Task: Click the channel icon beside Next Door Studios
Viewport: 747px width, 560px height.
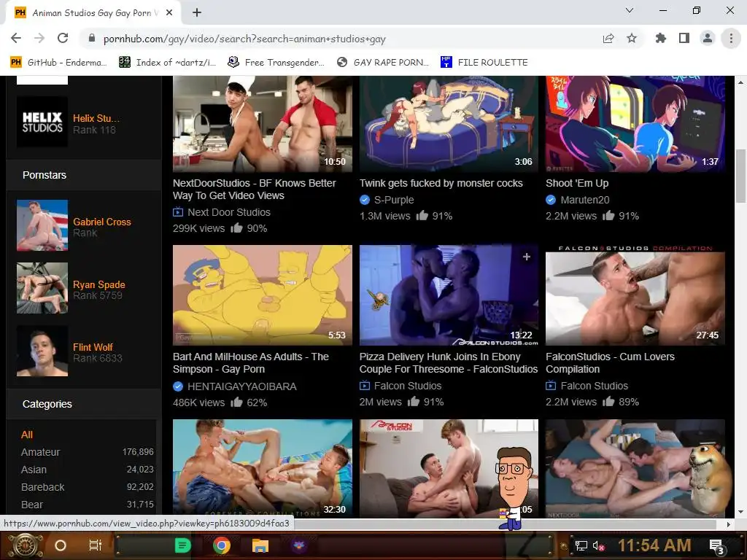Action: (x=178, y=212)
